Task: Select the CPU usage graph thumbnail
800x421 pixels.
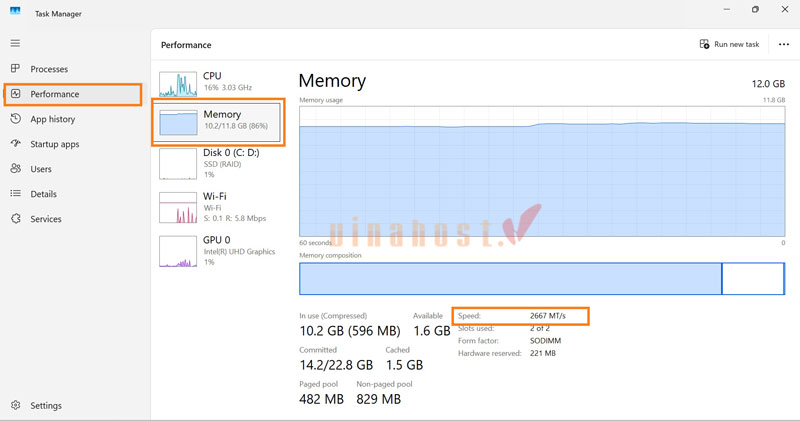Action: click(x=178, y=84)
